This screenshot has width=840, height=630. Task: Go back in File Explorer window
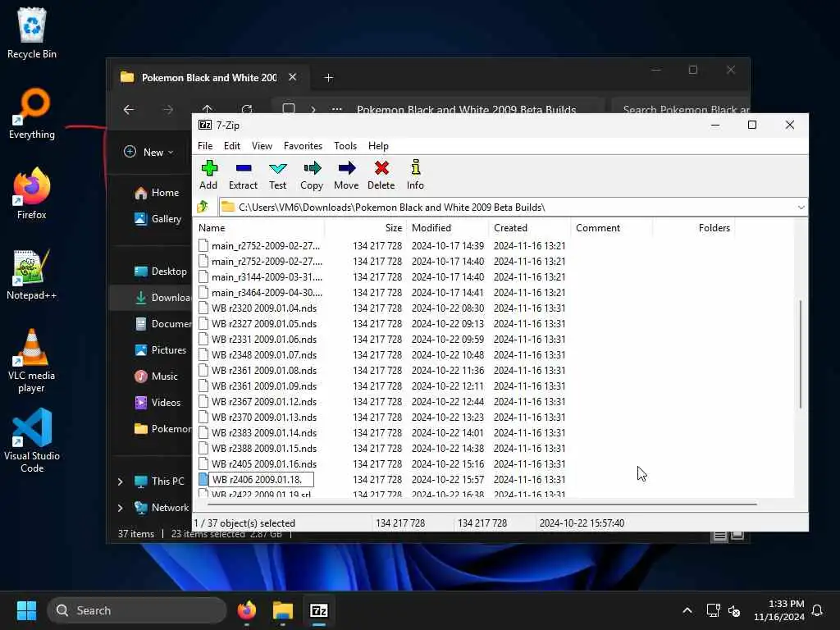pos(129,110)
